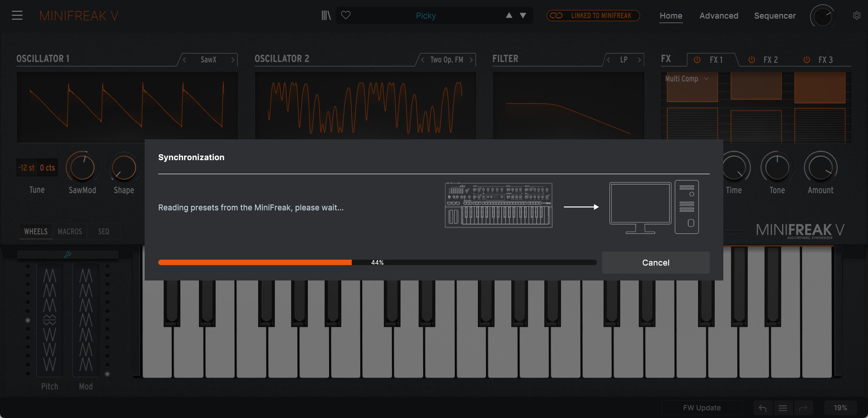Open the Sequencer tab
Screen dimensions: 868x418
coord(775,16)
